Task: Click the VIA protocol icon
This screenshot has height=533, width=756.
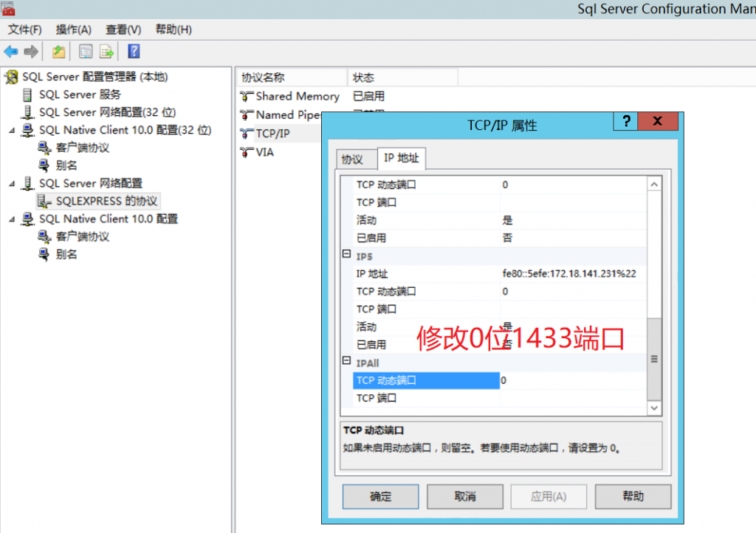Action: point(247,152)
